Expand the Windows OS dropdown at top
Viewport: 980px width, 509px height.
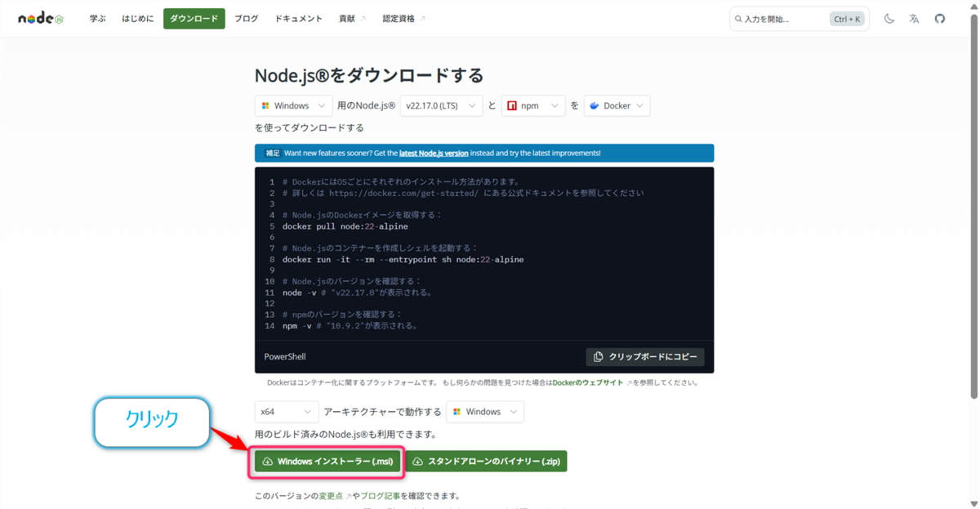293,106
